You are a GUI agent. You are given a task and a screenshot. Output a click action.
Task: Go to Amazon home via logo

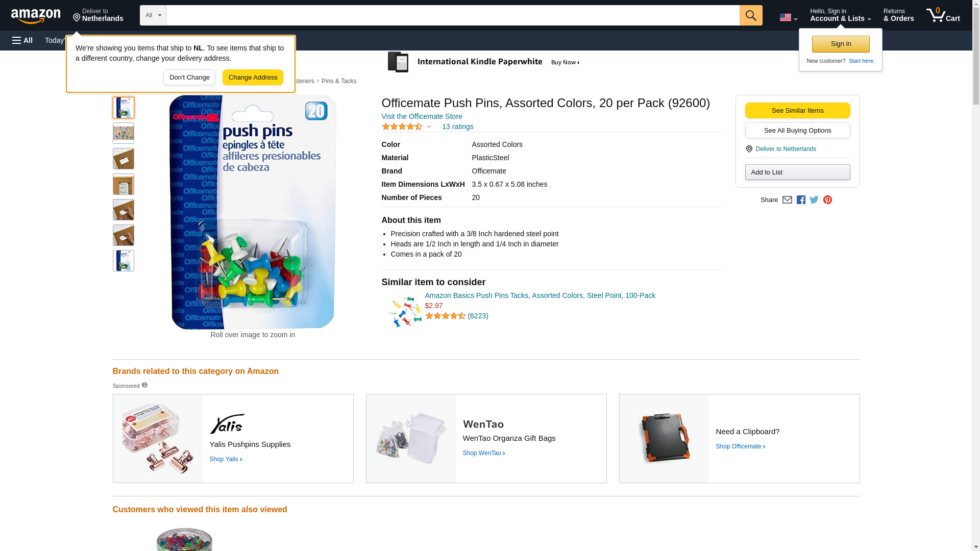click(36, 16)
